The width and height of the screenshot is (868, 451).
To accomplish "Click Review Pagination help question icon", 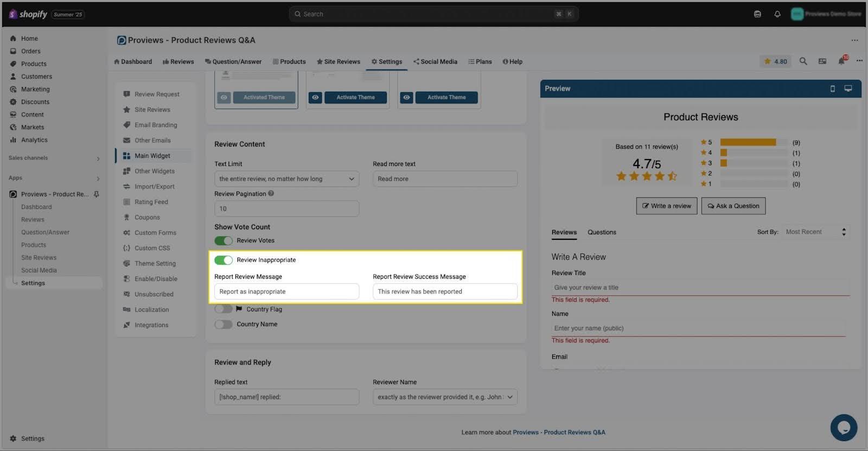I will (271, 193).
